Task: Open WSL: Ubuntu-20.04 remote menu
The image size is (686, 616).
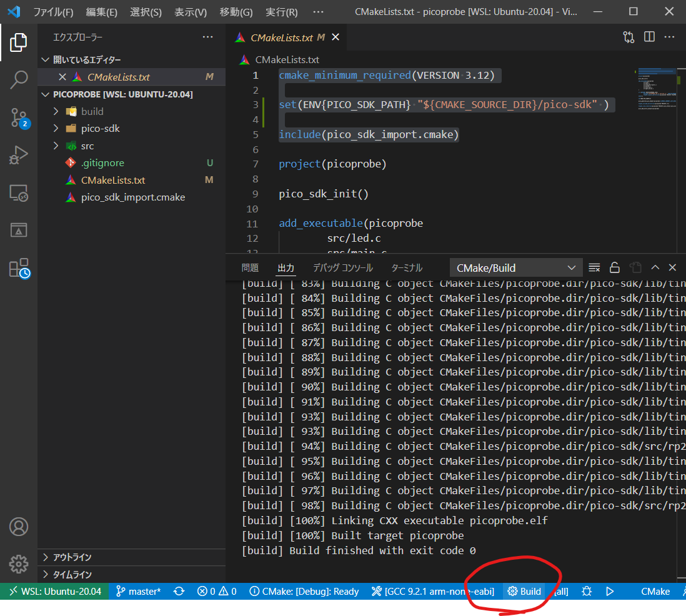Action: pos(55,592)
